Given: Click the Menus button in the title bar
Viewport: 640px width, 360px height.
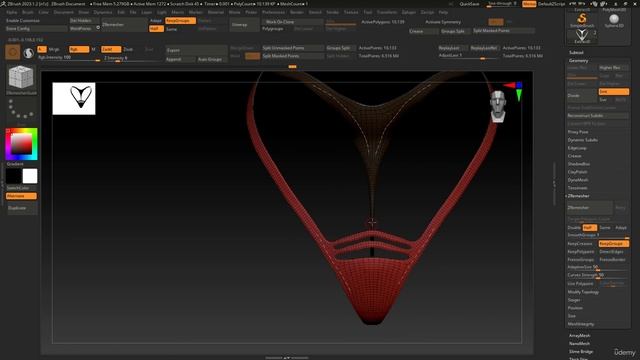Looking at the screenshot, I should (529, 4).
